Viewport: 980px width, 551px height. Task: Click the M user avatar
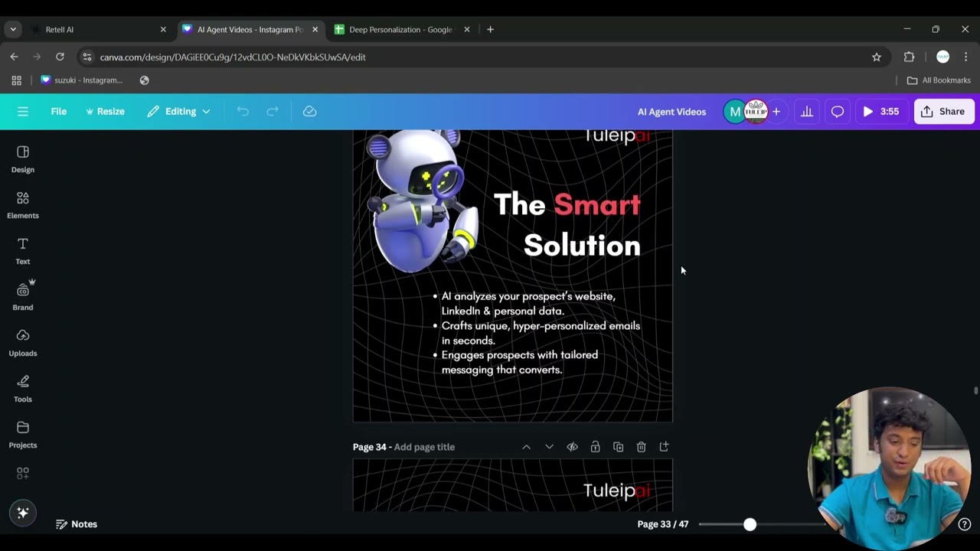(735, 112)
